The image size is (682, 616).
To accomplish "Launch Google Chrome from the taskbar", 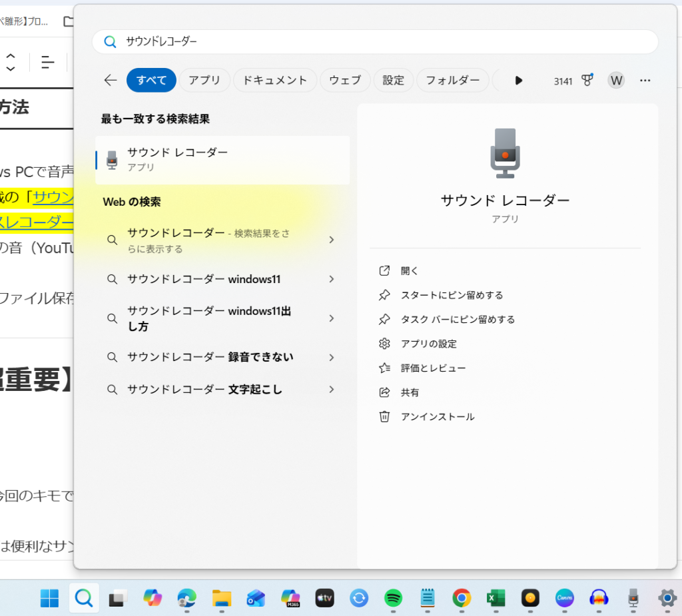I will click(461, 598).
